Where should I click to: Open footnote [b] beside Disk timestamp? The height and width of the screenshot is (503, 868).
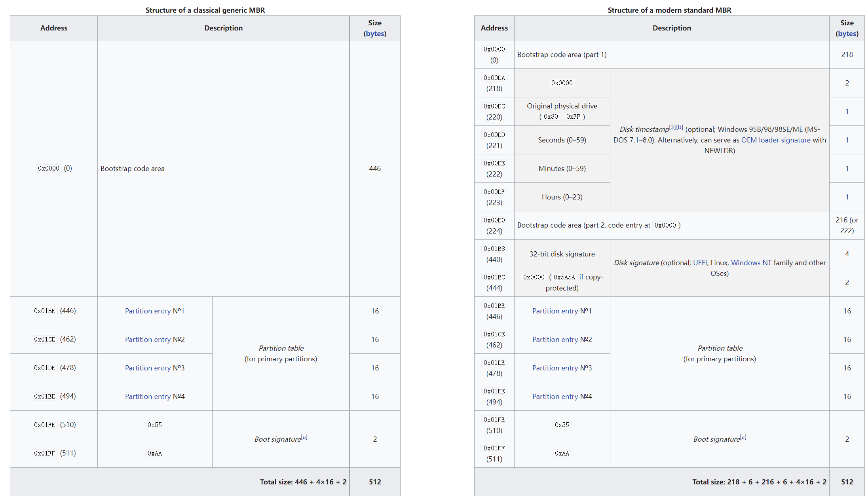680,127
